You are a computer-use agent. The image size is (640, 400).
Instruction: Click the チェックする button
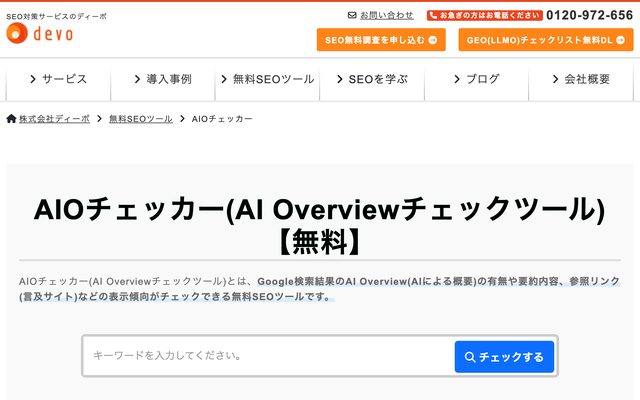coord(504,357)
